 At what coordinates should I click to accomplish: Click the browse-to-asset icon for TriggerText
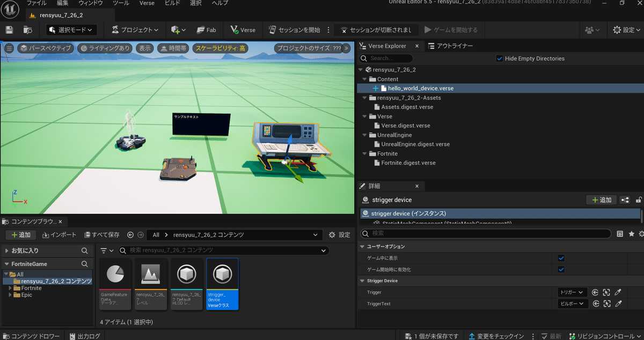click(x=606, y=304)
